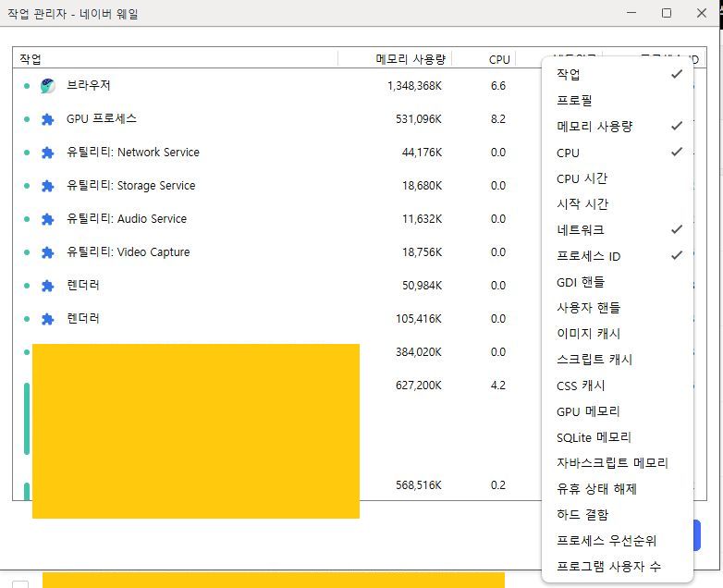Click the green status dot of GPU 프로세스 row
Image resolution: width=723 pixels, height=588 pixels.
tap(27, 119)
